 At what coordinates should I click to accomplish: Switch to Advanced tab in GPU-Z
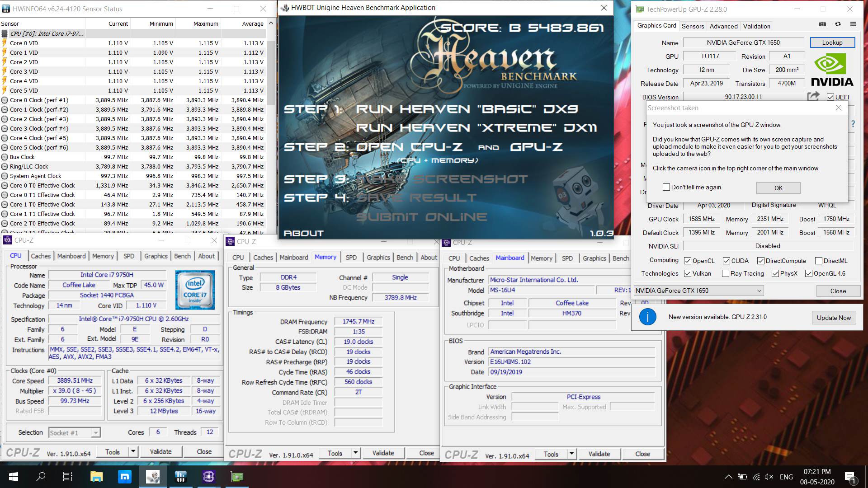[723, 26]
